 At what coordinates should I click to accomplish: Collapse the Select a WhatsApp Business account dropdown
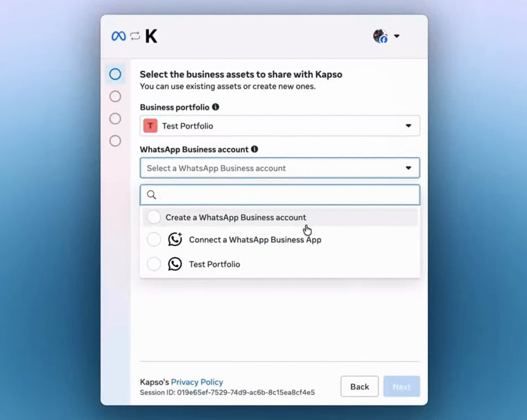(280, 168)
